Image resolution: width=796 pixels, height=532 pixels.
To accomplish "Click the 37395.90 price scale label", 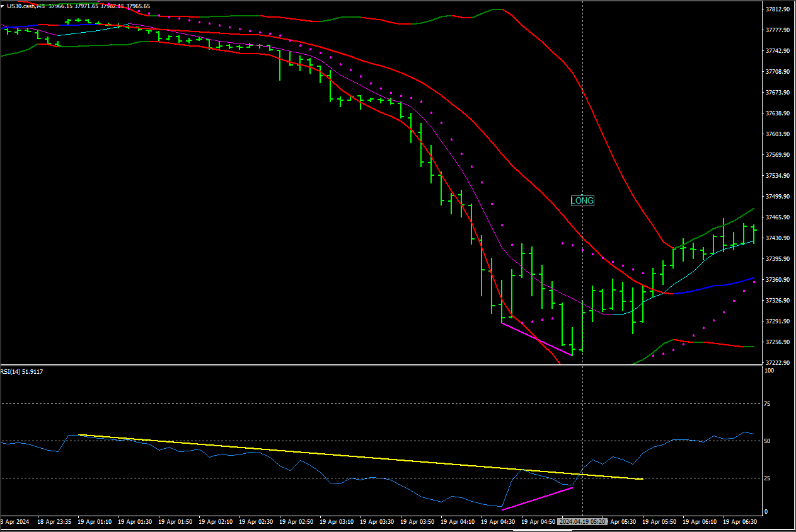I will tap(778, 259).
